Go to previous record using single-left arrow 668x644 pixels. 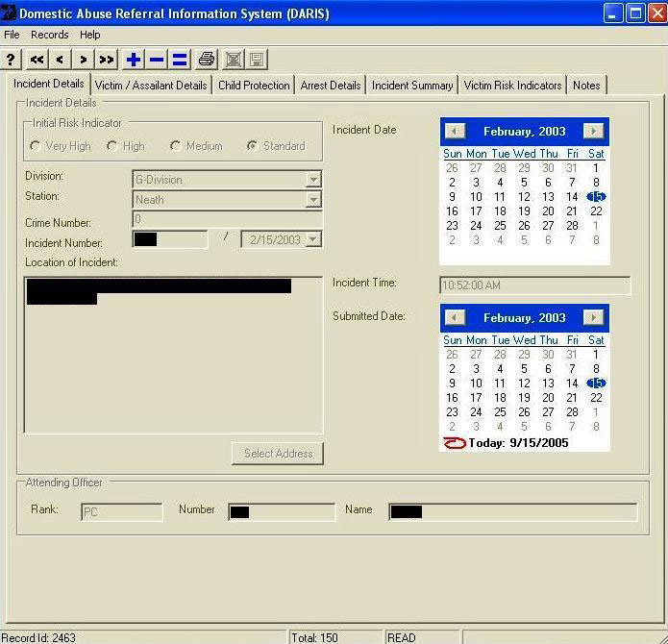60,60
